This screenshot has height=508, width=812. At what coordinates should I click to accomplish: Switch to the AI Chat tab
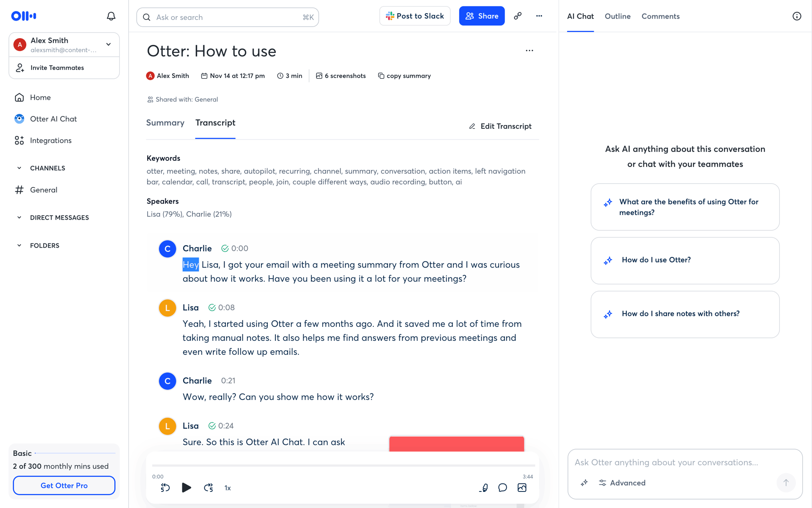(x=580, y=16)
